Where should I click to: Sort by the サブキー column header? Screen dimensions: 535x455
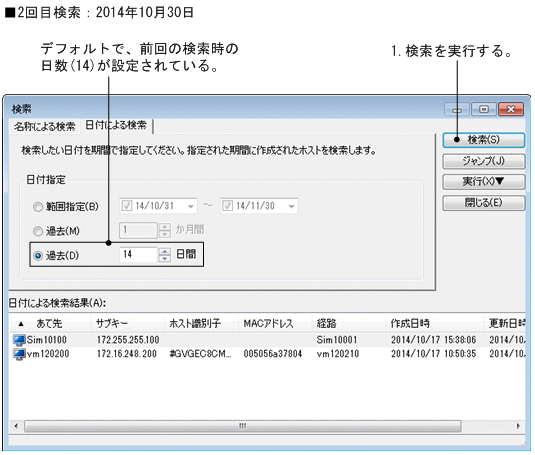coord(128,323)
